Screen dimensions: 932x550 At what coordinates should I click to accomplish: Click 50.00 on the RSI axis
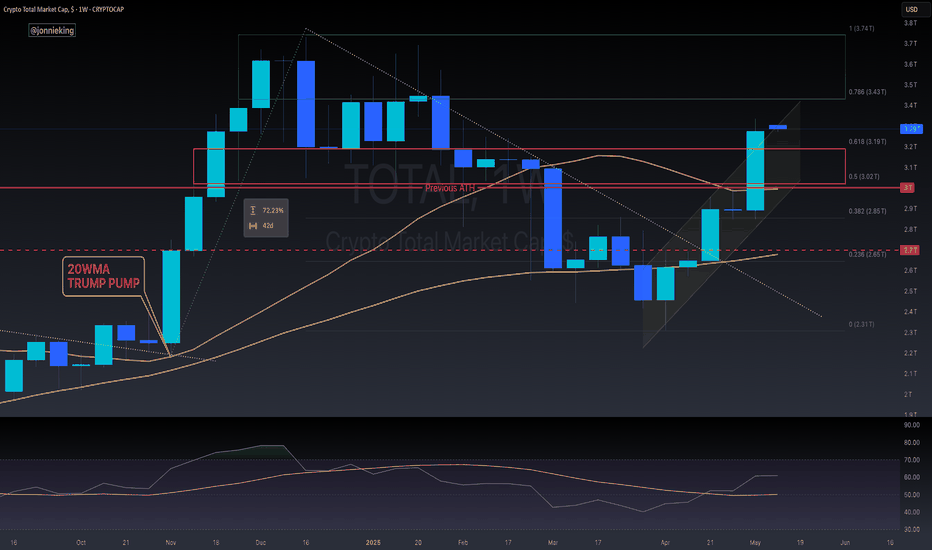coord(911,495)
